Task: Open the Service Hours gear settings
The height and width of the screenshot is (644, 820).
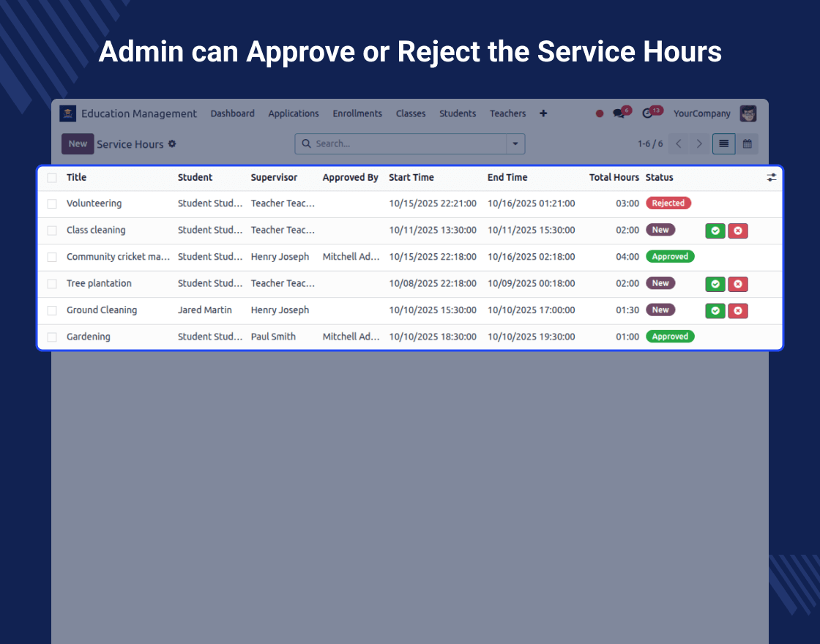Action: coord(172,143)
